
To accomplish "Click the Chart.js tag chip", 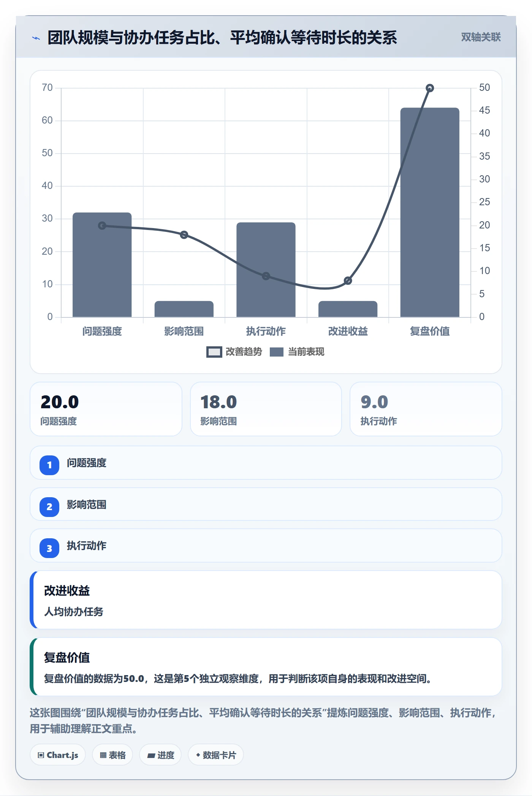I will point(58,755).
